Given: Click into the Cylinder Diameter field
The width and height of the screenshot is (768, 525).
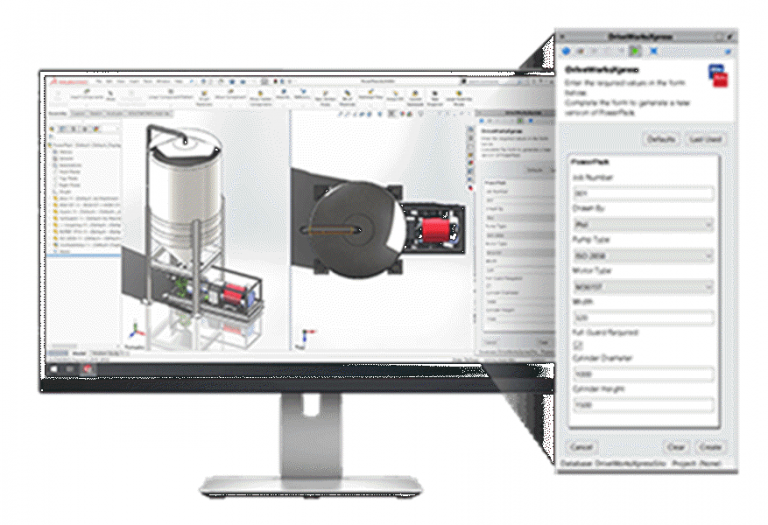Looking at the screenshot, I should pos(643,374).
